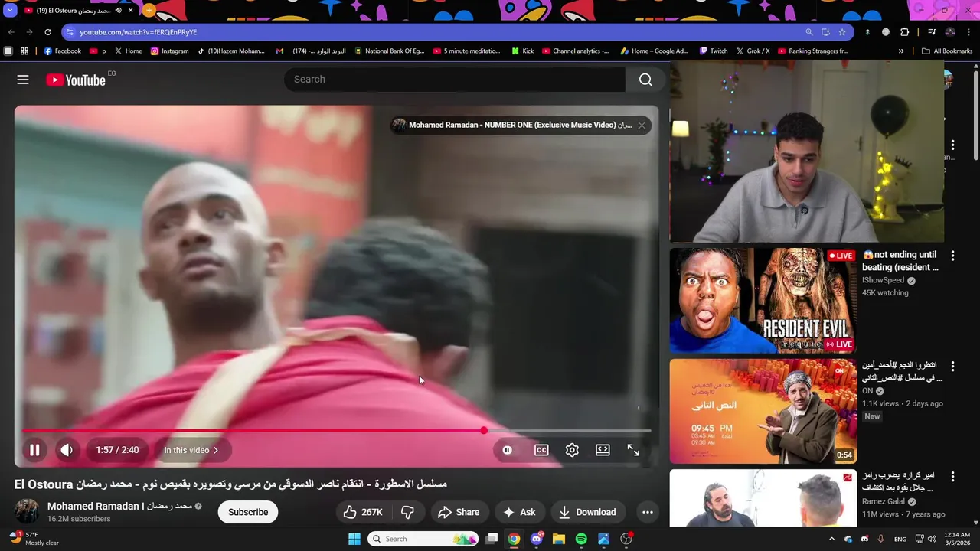Open Twitch bookmark
Viewport: 980px width, 551px height.
pyautogui.click(x=714, y=51)
